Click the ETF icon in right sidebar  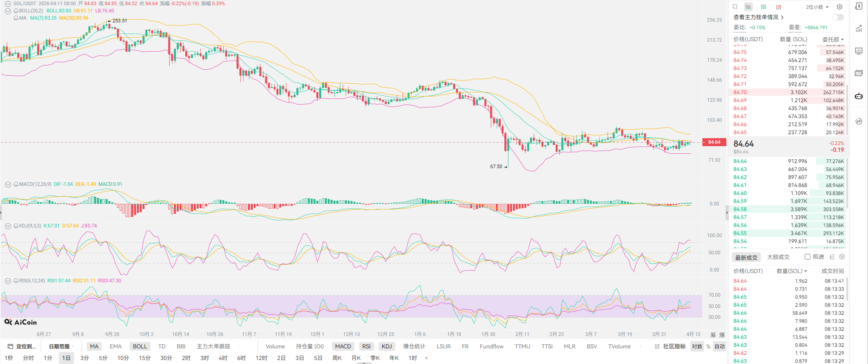pos(859,73)
